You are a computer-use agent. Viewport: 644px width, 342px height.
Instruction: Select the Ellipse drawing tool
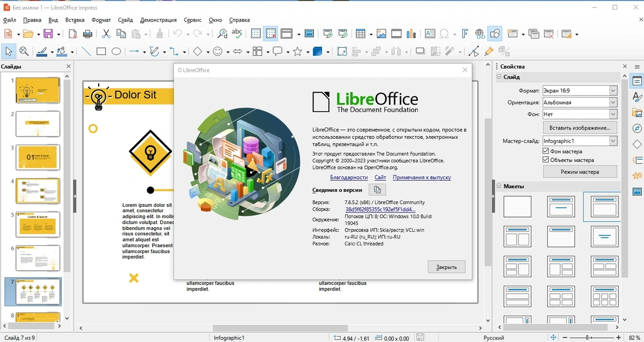pos(116,51)
